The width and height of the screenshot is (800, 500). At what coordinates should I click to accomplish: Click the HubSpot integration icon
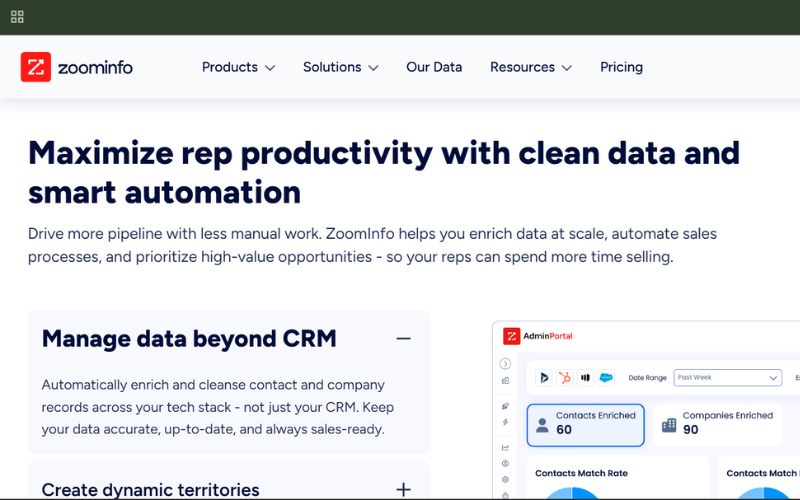tap(565, 378)
